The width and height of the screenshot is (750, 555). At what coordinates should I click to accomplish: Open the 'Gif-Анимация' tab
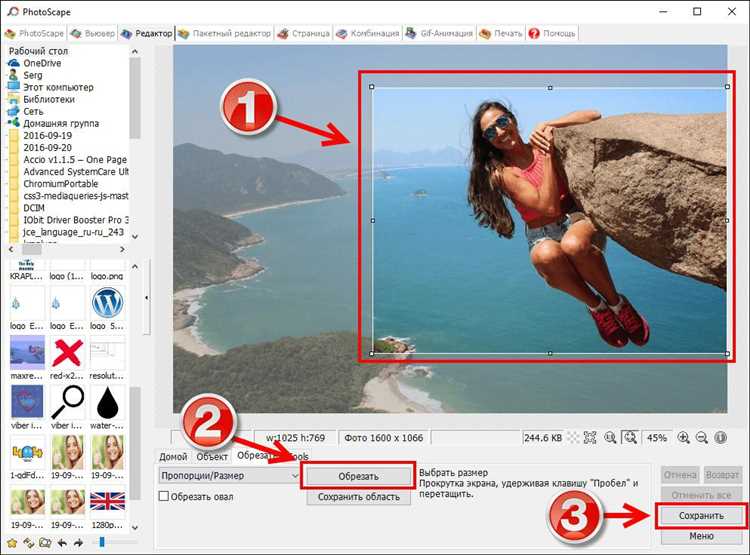[x=438, y=33]
